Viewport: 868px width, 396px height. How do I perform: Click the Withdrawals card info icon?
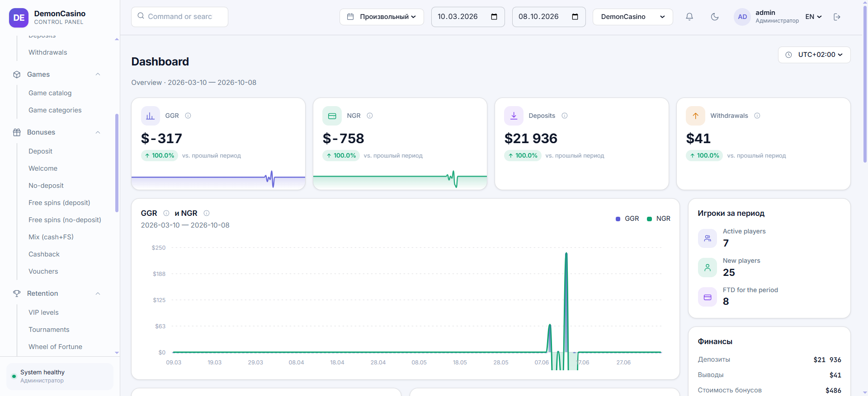757,116
